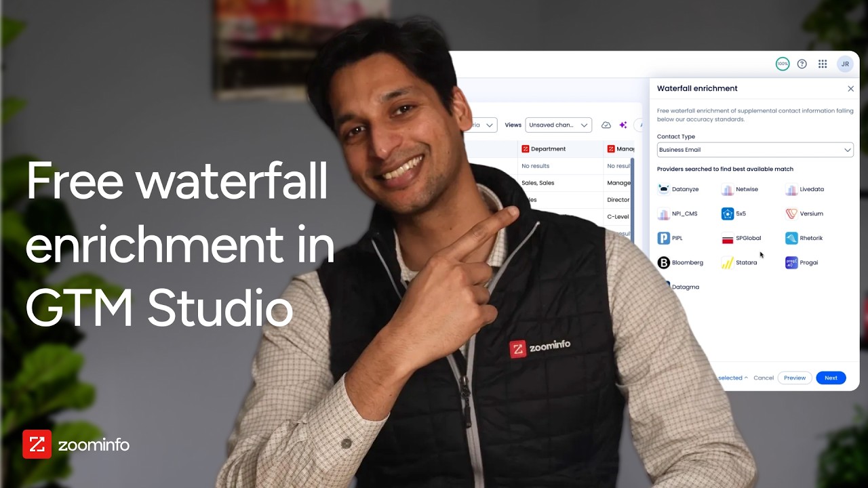The height and width of the screenshot is (488, 868).
Task: Click the cloud sync icon near Views
Action: (606, 125)
